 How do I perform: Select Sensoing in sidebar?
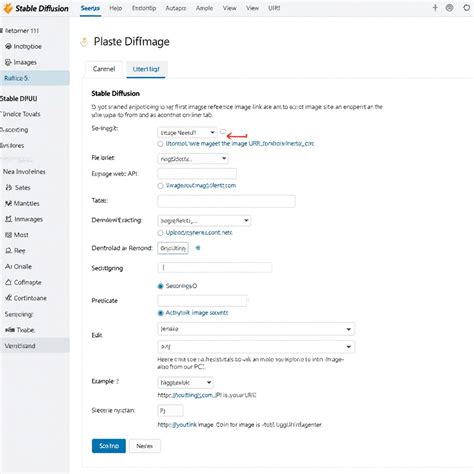click(19, 314)
